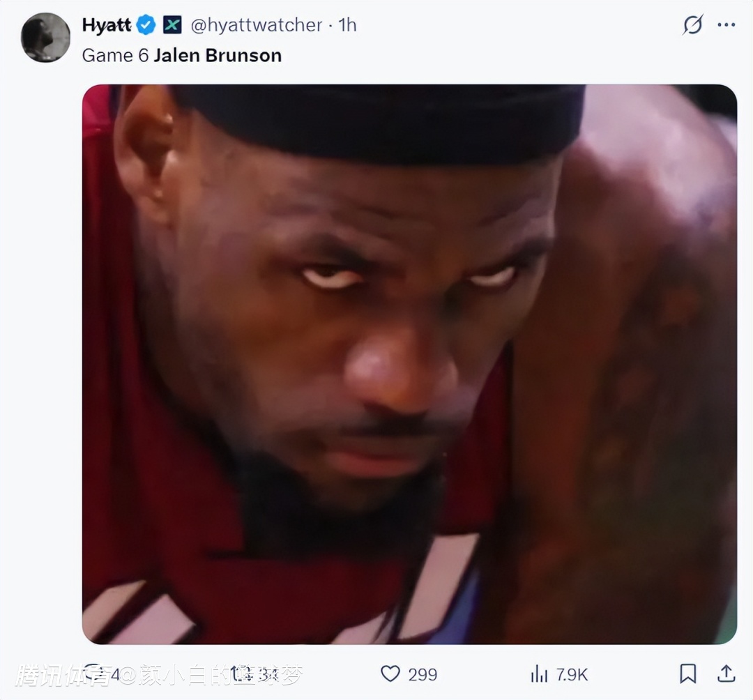This screenshot has height=700, width=753.
Task: Click the reply count number 4
Action: (115, 674)
